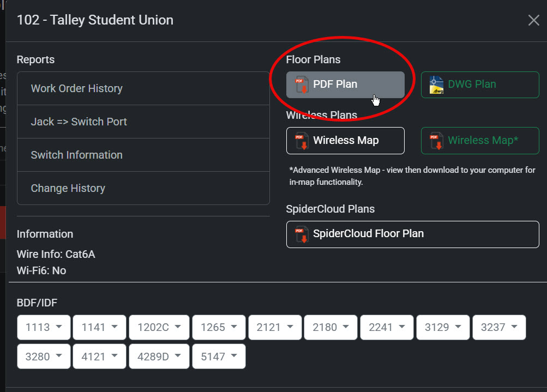Expand the 1202C dropdown

[x=159, y=327]
